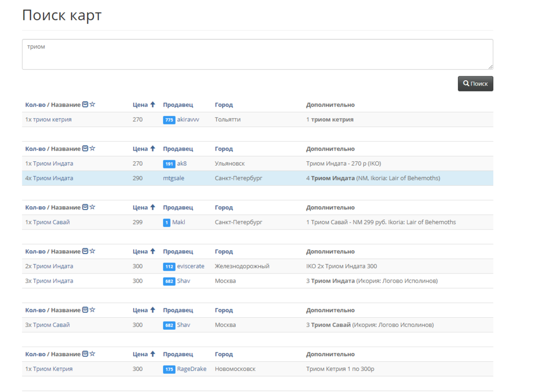Click the 112 rating badge beside eviscerate

[x=169, y=266]
